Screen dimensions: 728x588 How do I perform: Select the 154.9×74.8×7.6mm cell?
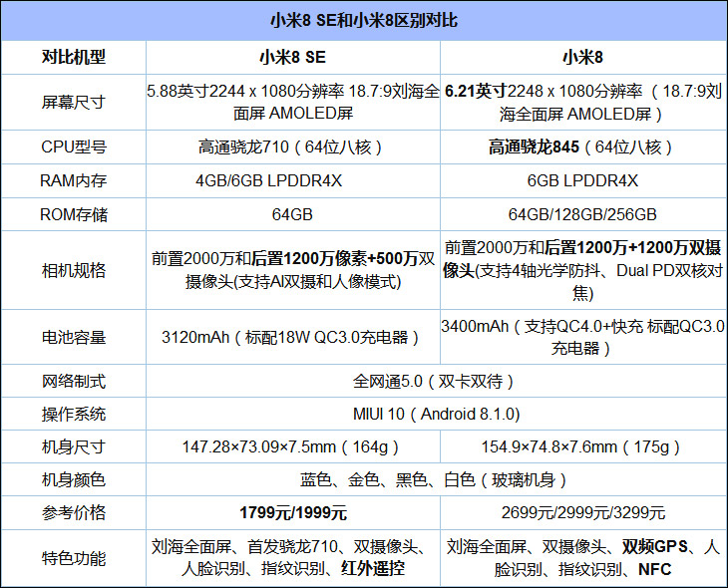582,446
